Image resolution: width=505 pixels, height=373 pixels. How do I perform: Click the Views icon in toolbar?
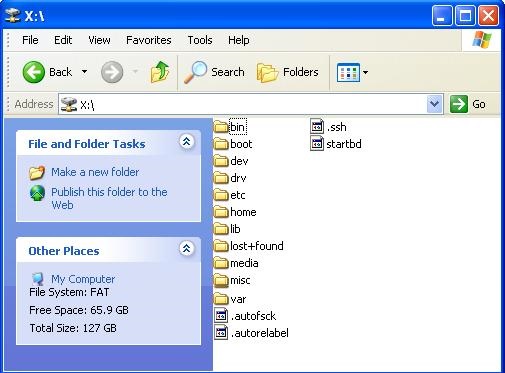(x=348, y=72)
